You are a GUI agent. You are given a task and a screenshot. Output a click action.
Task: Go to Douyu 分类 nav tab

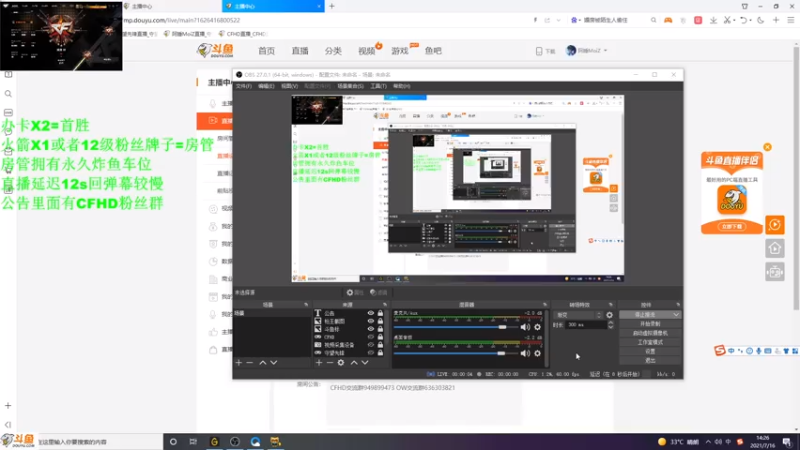[x=333, y=51]
